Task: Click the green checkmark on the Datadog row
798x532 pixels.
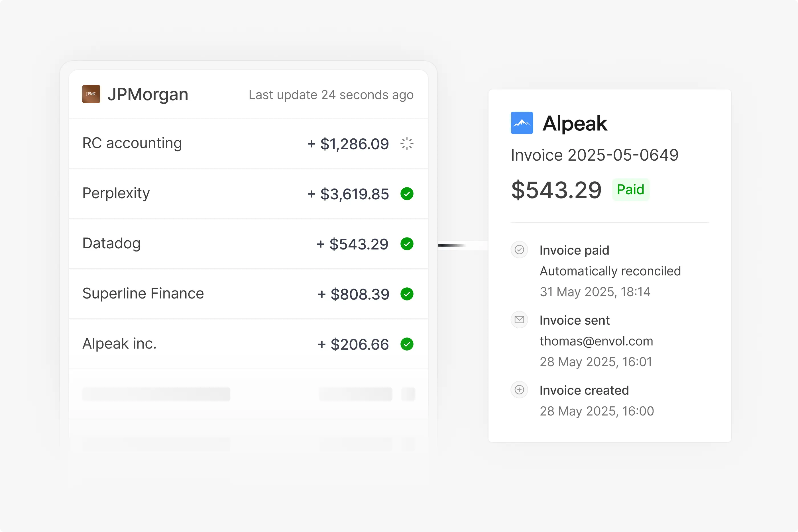Action: (x=407, y=244)
